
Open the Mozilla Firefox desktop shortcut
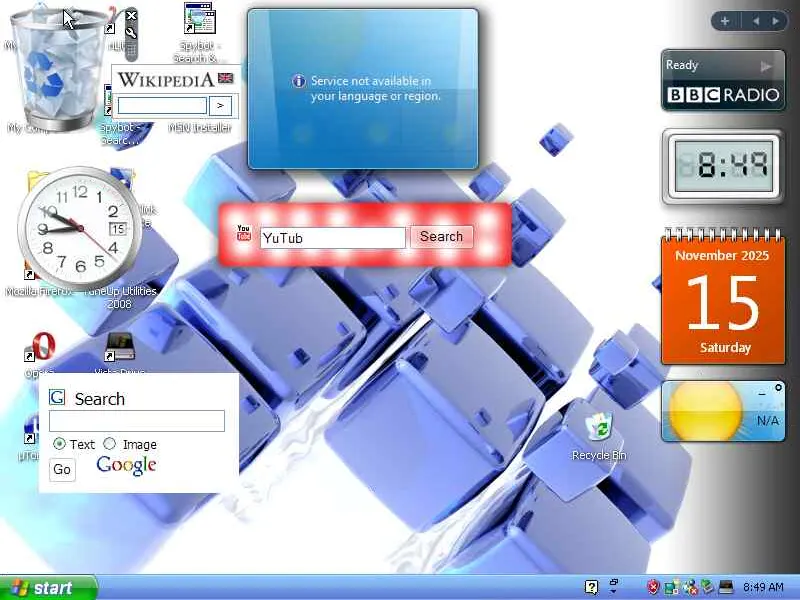[x=39, y=292]
